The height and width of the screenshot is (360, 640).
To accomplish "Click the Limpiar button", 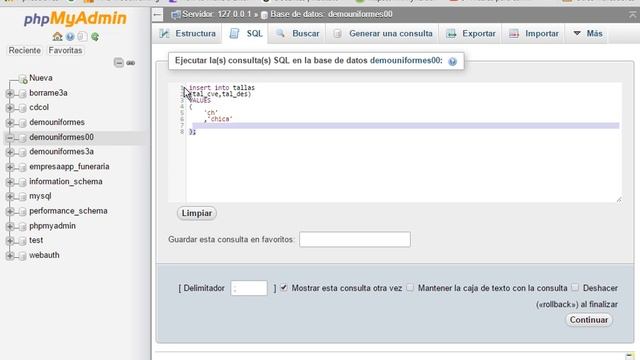I will click(197, 213).
